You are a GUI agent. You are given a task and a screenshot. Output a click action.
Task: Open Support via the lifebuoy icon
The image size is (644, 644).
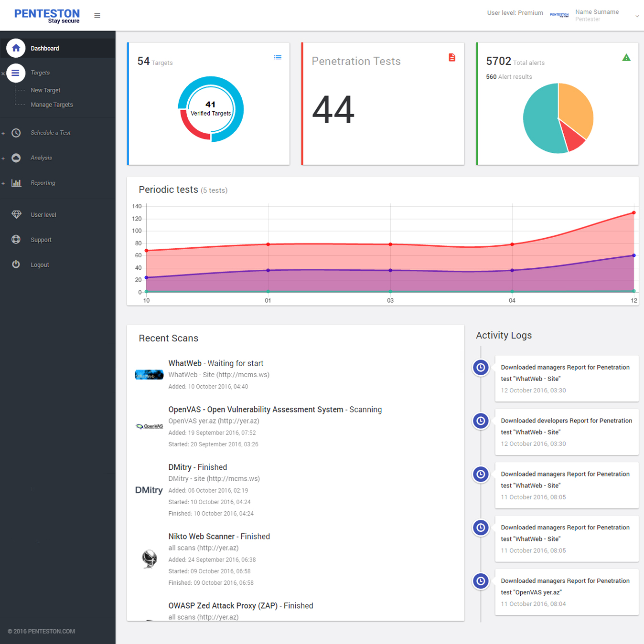point(16,240)
